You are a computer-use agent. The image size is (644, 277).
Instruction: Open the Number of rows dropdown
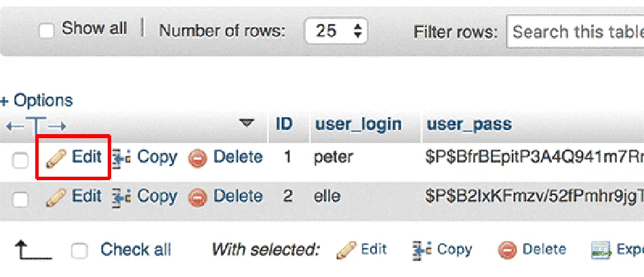(336, 31)
